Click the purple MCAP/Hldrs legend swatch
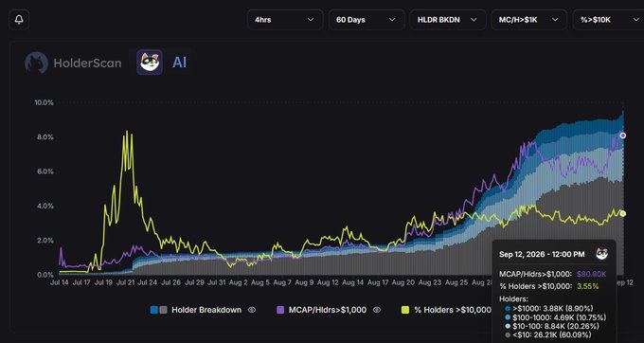 [280, 310]
